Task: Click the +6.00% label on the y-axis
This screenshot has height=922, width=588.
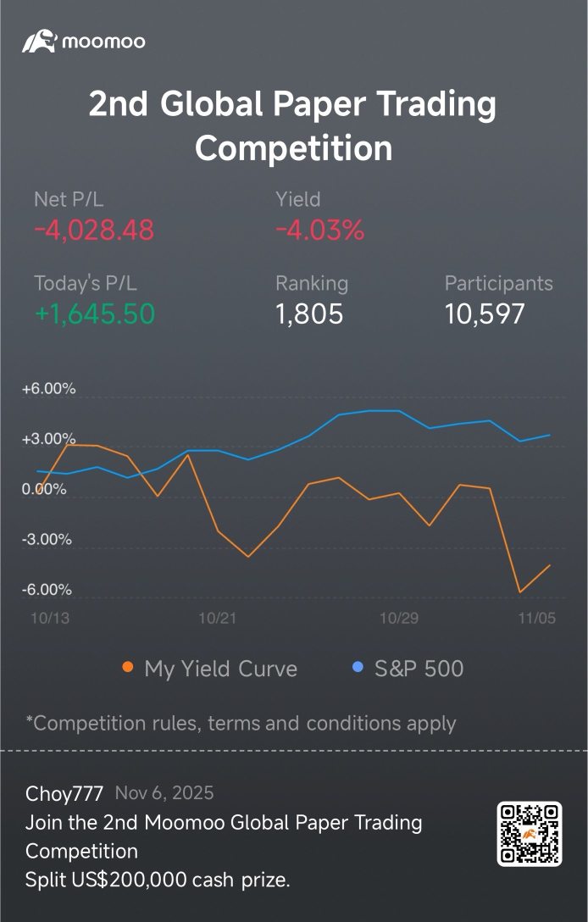Action: click(48, 389)
